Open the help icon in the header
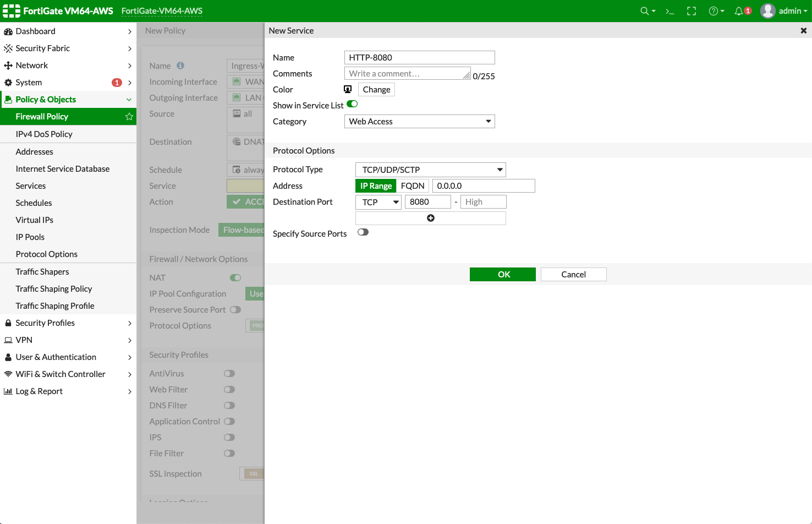Viewport: 812px width, 524px height. coord(714,10)
